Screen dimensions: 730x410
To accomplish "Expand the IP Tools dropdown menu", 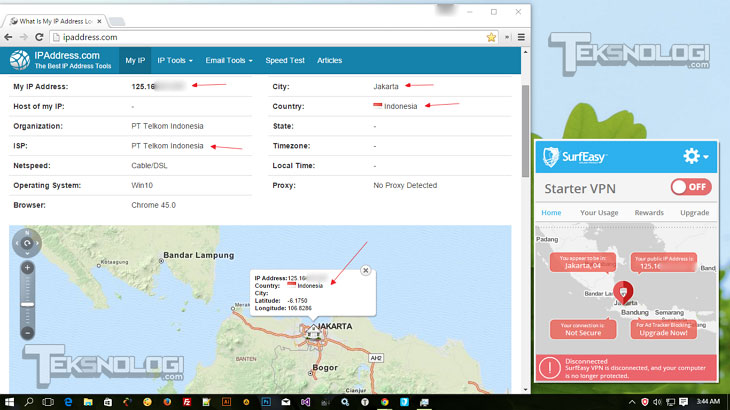I will [x=175, y=60].
